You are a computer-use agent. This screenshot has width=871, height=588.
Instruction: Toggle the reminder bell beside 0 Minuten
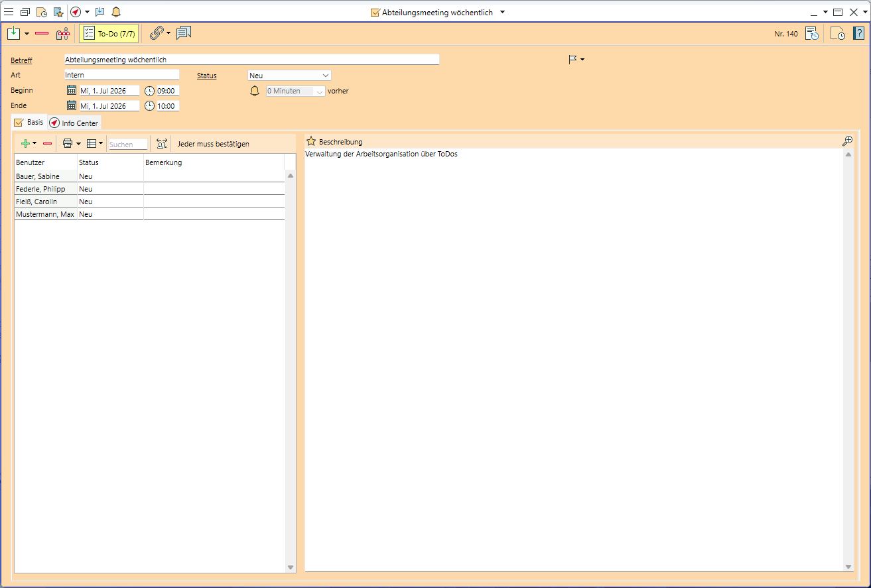(255, 91)
